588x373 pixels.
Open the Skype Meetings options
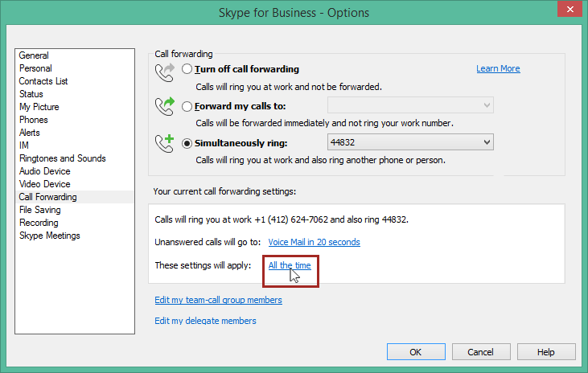[50, 236]
